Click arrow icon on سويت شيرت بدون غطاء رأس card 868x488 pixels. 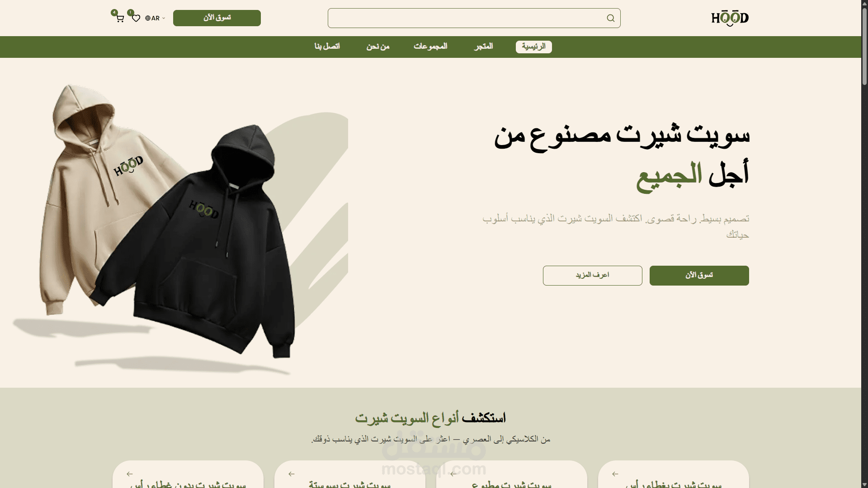tap(130, 474)
